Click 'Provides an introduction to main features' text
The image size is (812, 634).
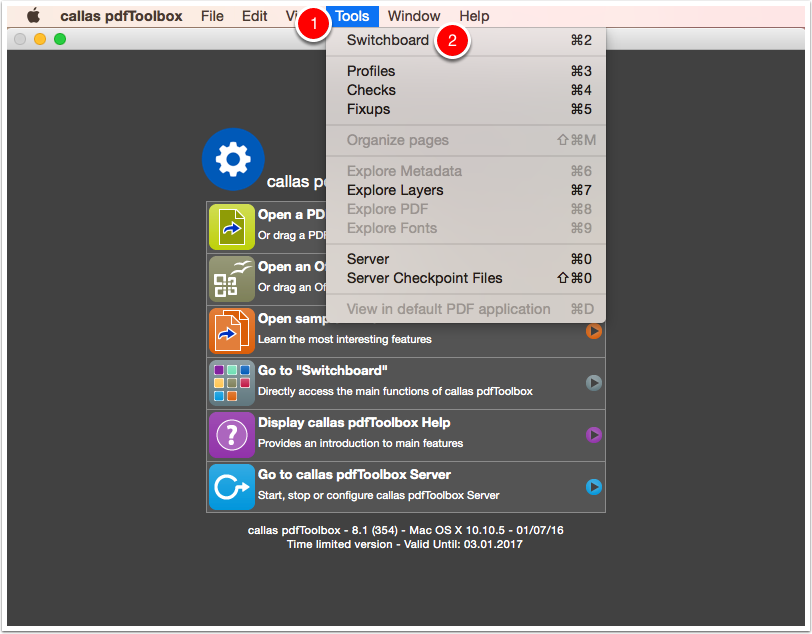click(x=360, y=443)
